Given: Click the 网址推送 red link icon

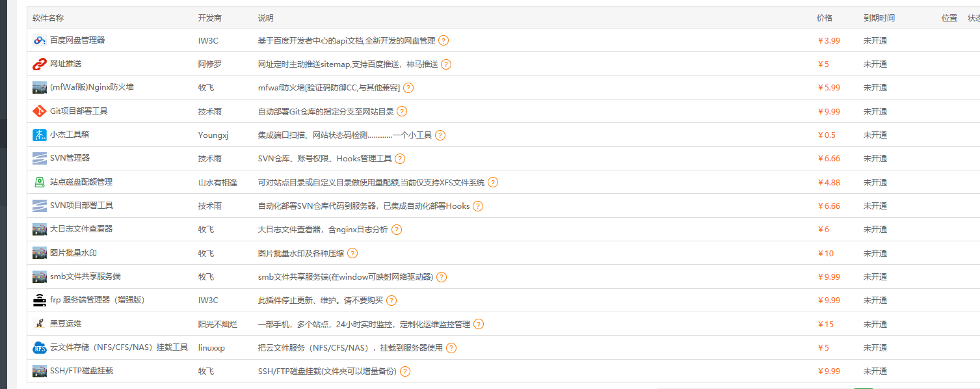Looking at the screenshot, I should pos(39,64).
